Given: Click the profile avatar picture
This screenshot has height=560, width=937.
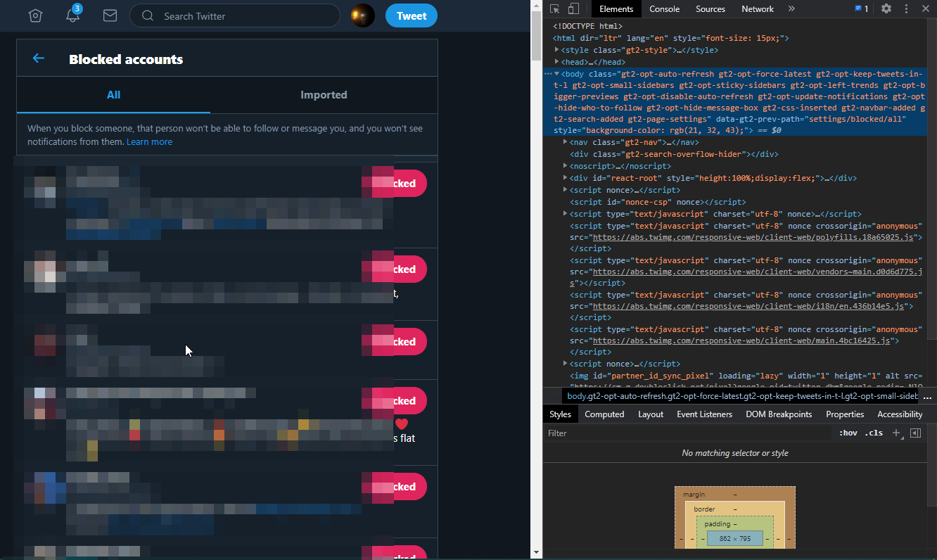Looking at the screenshot, I should click(363, 15).
